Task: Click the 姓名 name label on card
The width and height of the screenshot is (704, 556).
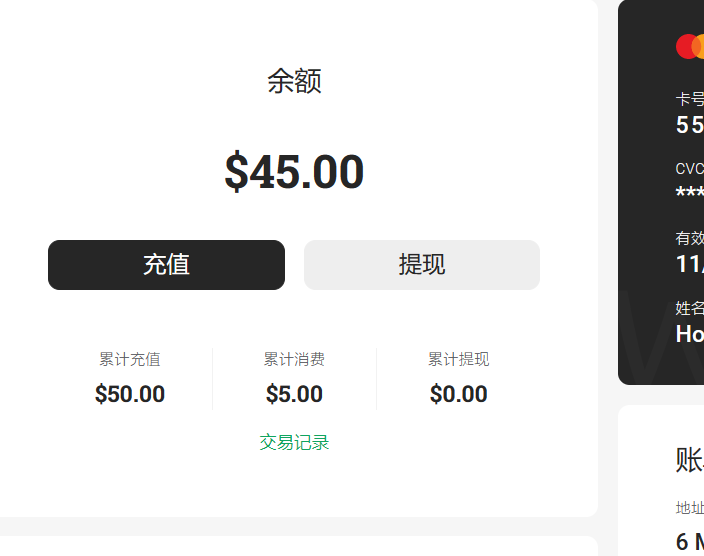Action: 690,308
